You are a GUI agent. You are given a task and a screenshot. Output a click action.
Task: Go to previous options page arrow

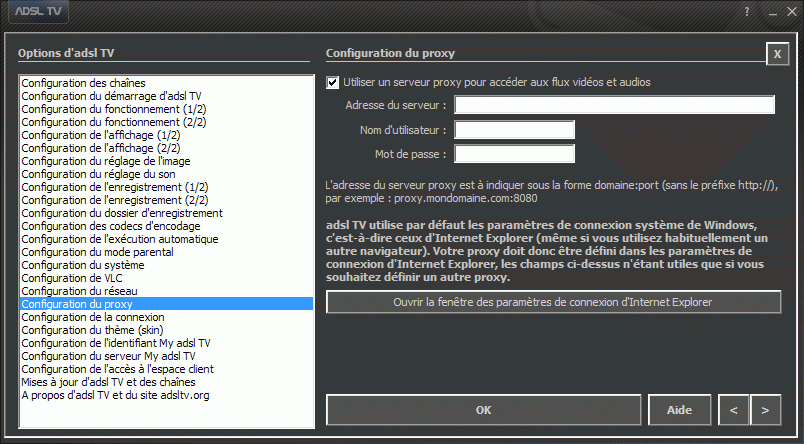(x=734, y=410)
